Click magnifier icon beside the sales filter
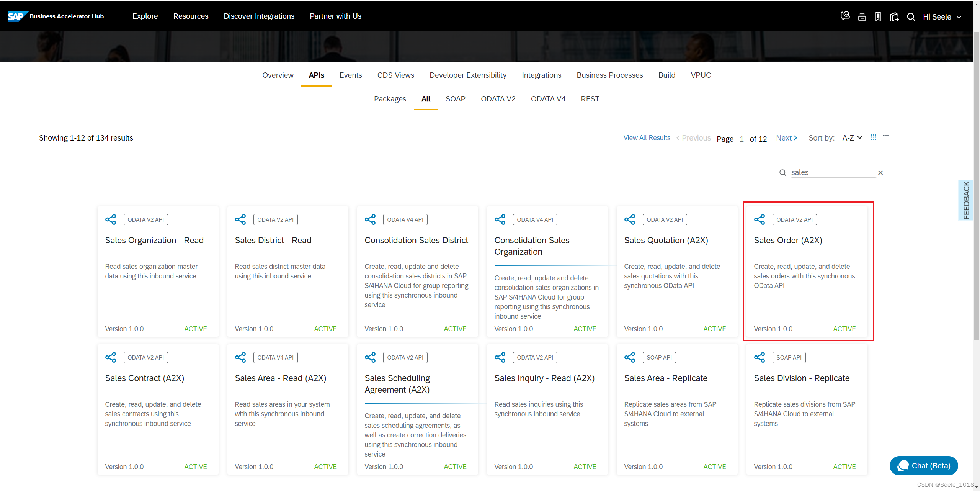Screen dimensions: 980x491 click(x=783, y=173)
